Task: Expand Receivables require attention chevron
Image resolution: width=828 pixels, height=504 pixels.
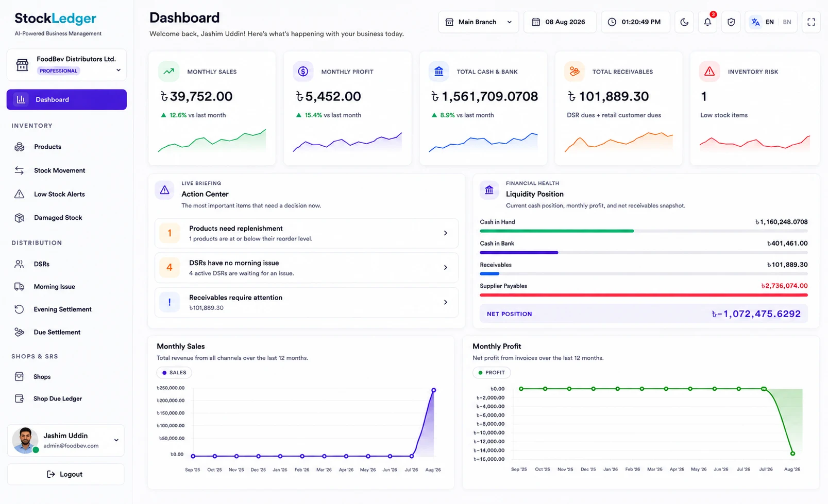Action: coord(446,302)
